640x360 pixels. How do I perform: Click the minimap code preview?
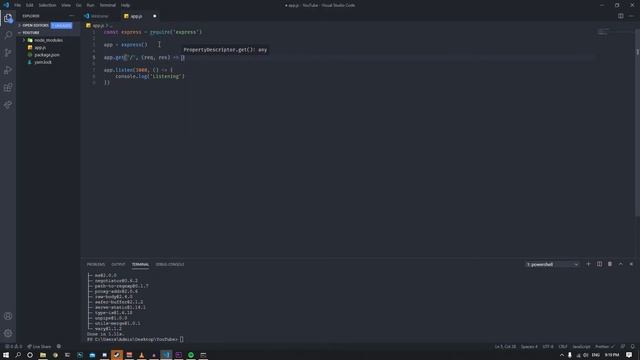(x=603, y=32)
